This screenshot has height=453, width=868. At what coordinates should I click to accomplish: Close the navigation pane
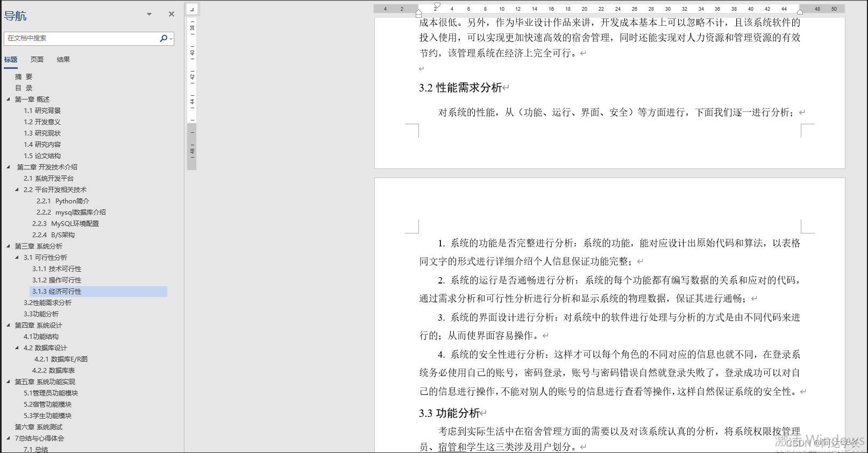coord(172,14)
